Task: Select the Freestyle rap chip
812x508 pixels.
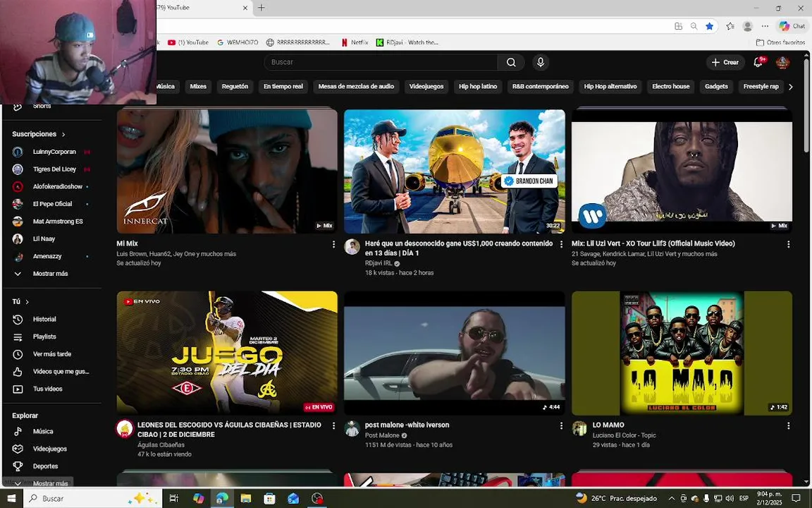Action: [761, 87]
